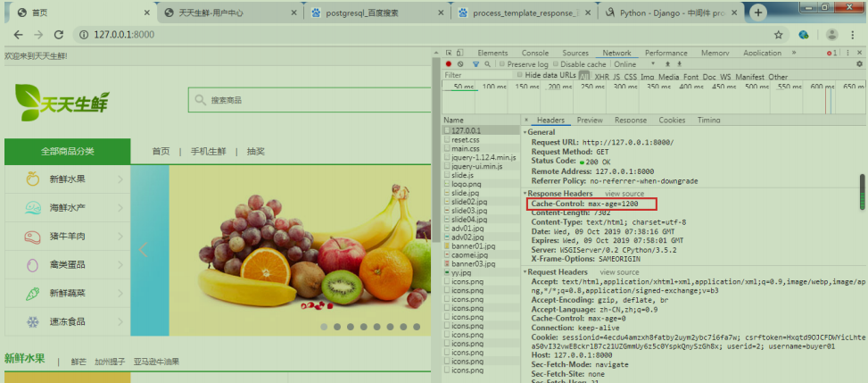The image size is (868, 383).
Task: Click the import HAR upload arrow
Action: click(x=667, y=64)
